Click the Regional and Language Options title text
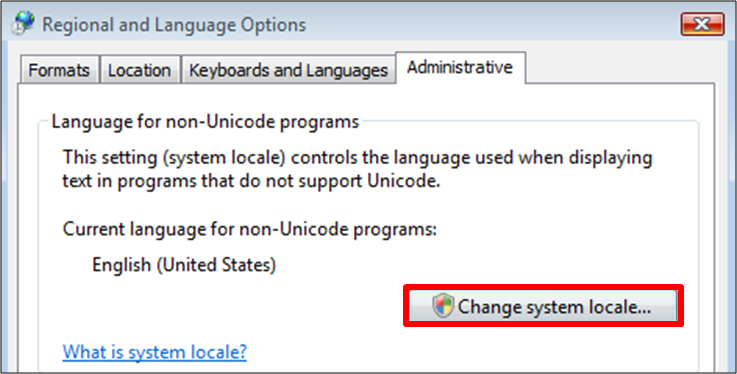Viewport: 737px width, 374px height. click(174, 24)
